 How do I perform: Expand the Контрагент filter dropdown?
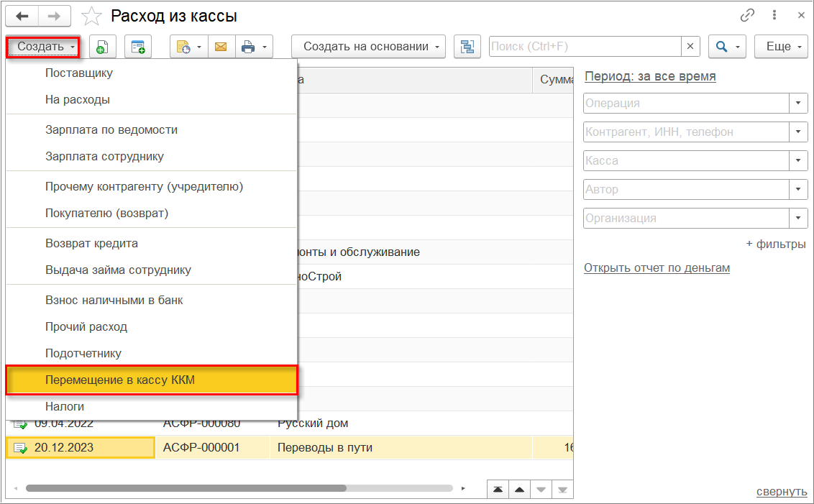pyautogui.click(x=798, y=132)
